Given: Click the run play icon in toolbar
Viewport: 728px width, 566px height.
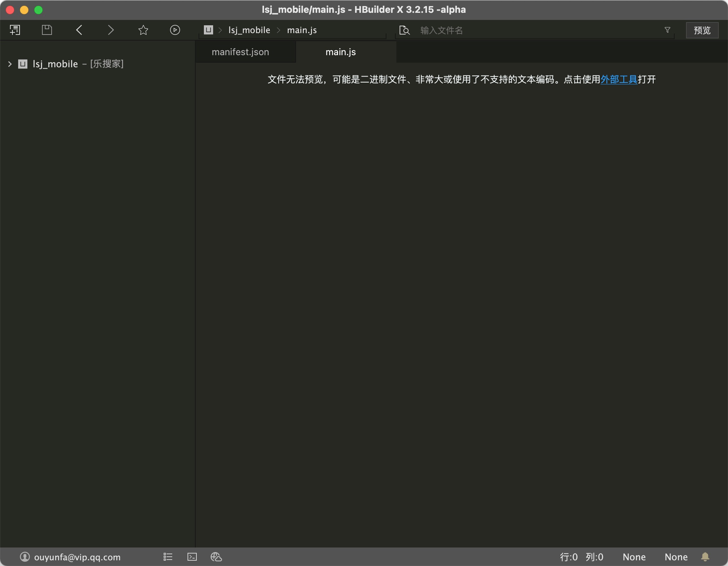Looking at the screenshot, I should click(175, 30).
